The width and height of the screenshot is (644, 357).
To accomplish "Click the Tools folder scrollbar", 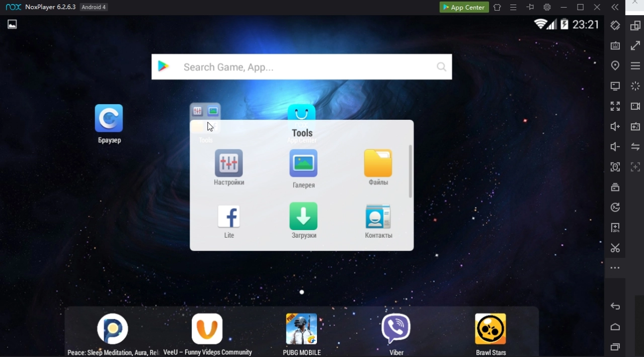I will click(411, 171).
